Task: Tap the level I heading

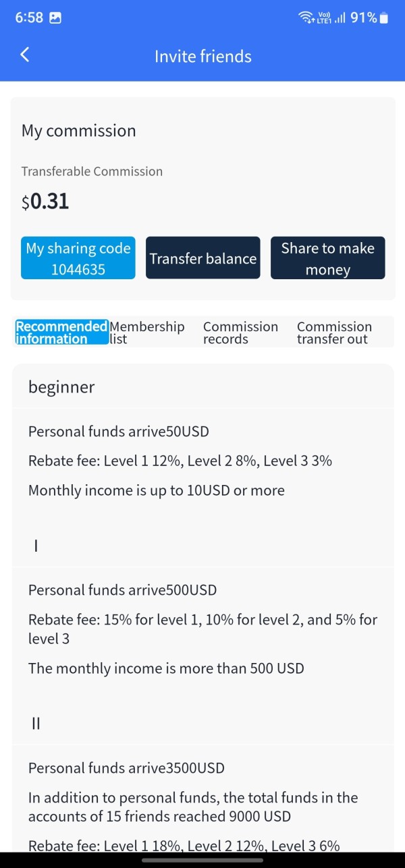Action: [36, 546]
